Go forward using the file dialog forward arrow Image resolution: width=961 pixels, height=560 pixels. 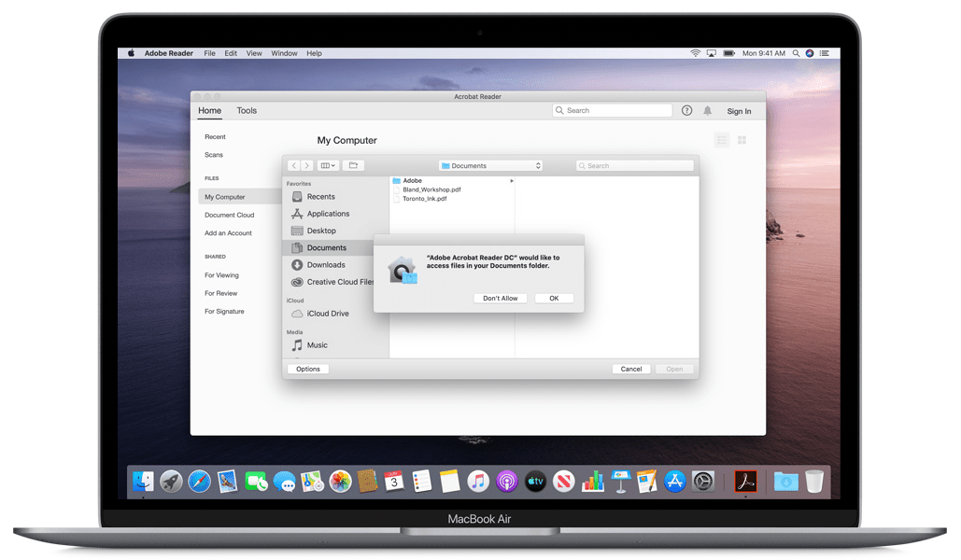[307, 165]
